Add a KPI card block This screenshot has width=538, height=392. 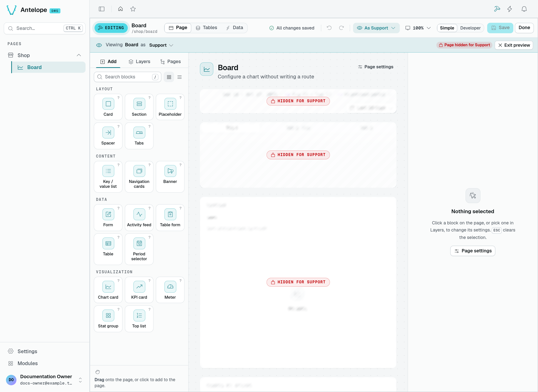click(x=139, y=290)
